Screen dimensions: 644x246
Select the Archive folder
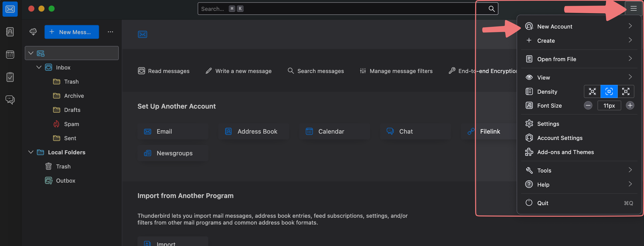coord(72,96)
